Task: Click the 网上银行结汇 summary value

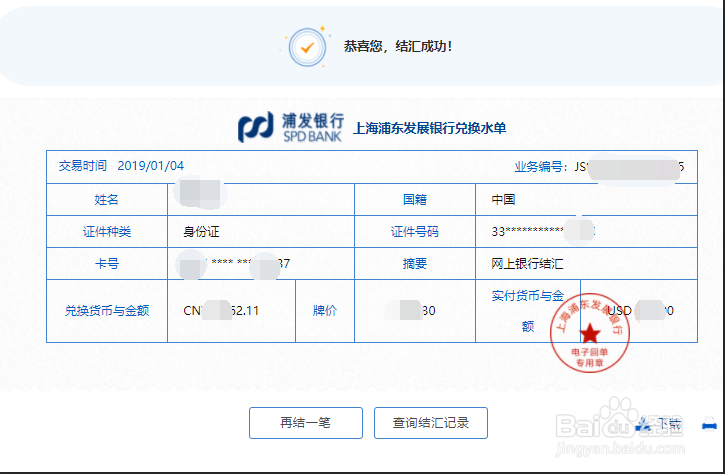Action: point(528,264)
